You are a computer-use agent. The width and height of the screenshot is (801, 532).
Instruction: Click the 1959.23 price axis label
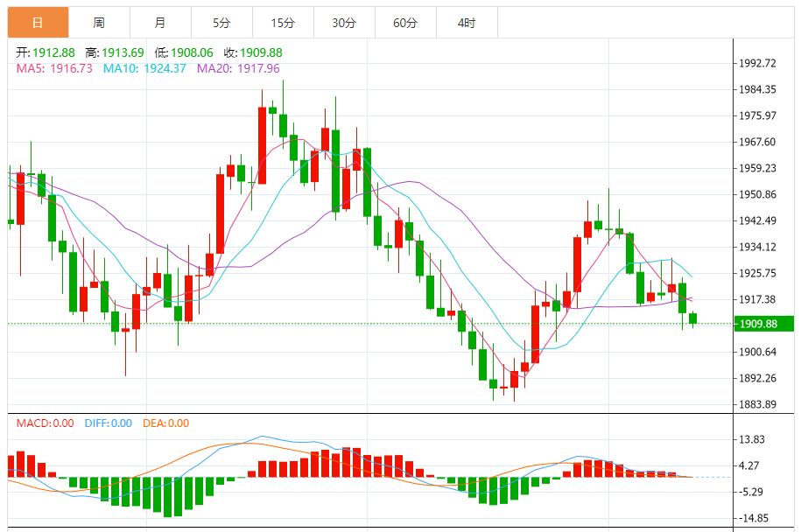tap(757, 169)
